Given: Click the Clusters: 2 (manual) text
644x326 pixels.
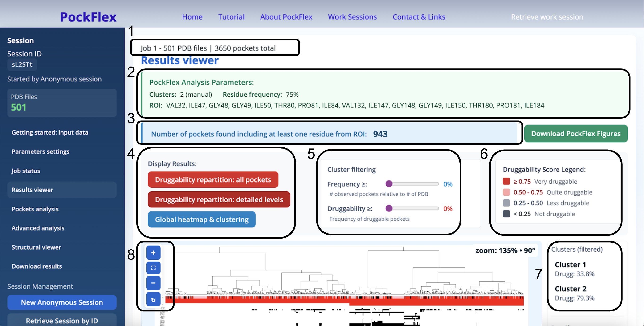Looking at the screenshot, I should [180, 94].
